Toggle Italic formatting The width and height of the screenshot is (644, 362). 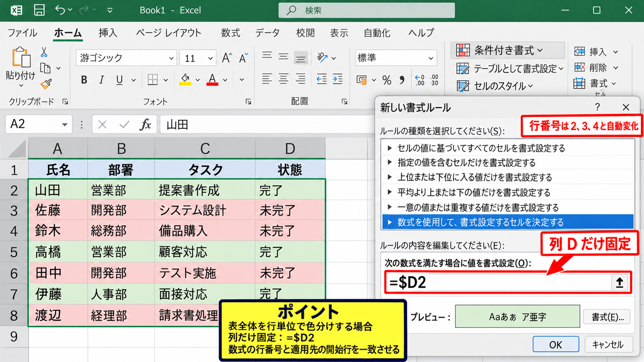pyautogui.click(x=101, y=80)
